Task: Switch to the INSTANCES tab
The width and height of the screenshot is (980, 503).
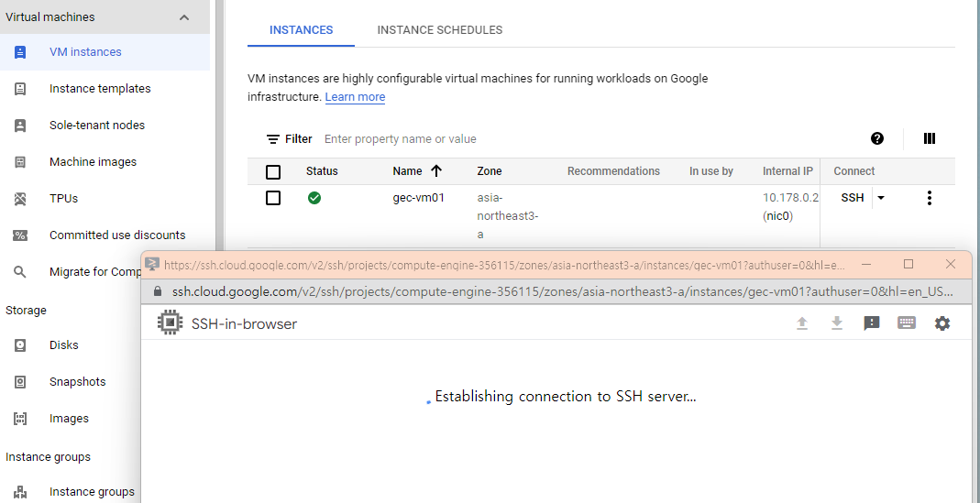Action: click(302, 30)
